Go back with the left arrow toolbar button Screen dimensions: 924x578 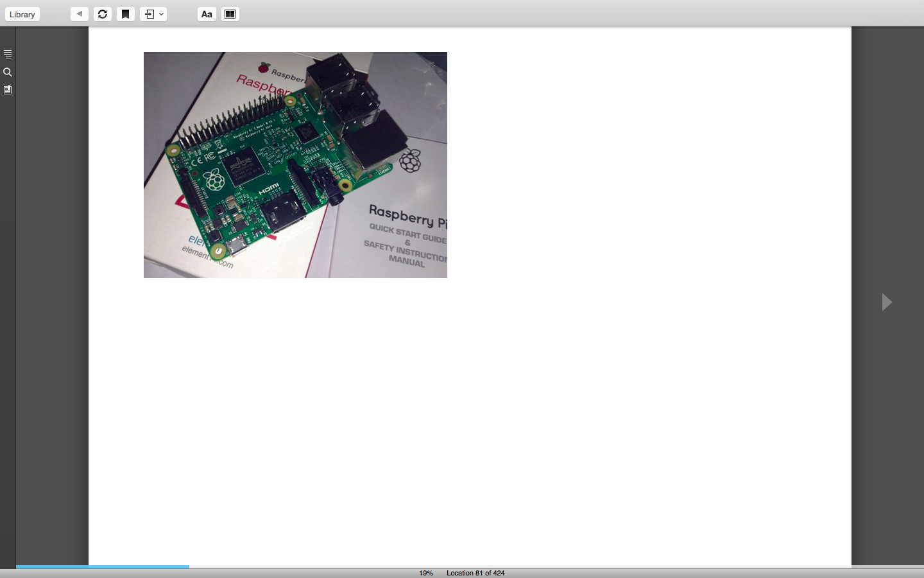click(80, 14)
